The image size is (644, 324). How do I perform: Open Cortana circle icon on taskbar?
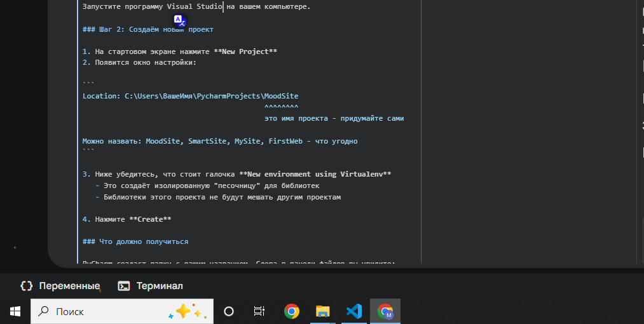pyautogui.click(x=229, y=312)
